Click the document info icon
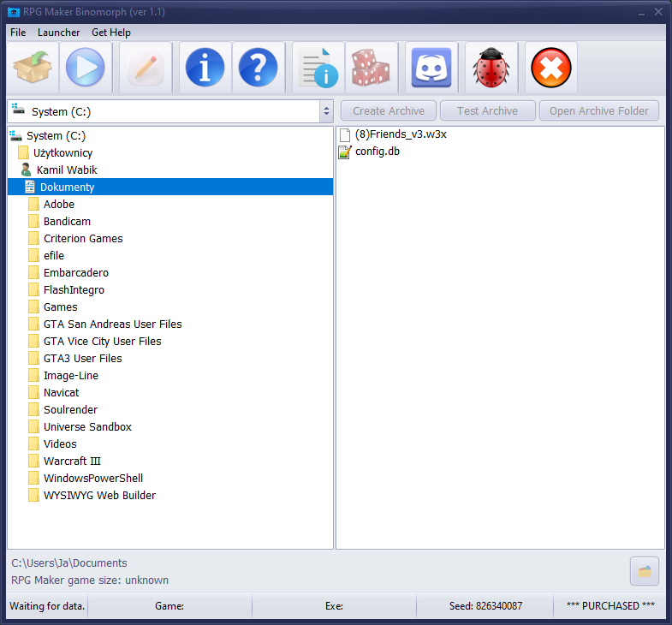The width and height of the screenshot is (672, 625). 318,68
